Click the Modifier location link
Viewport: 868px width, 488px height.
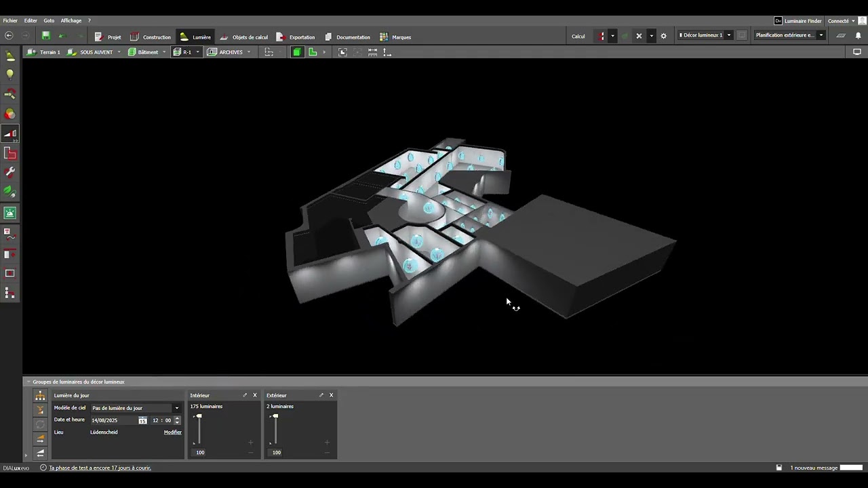[173, 432]
